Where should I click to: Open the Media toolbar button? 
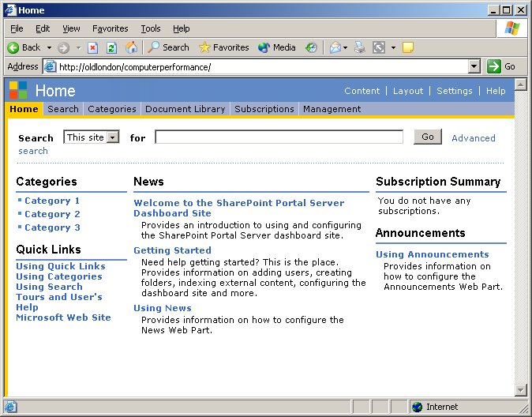click(277, 47)
